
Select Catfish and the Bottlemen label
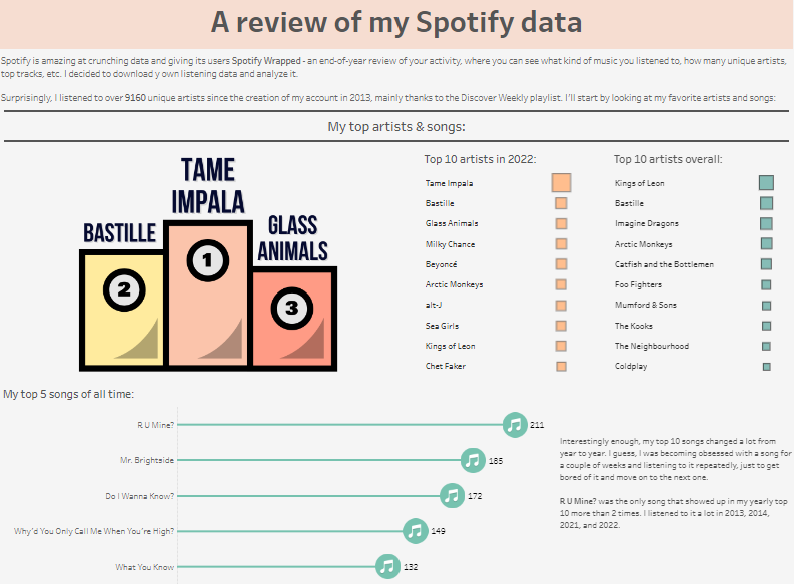[664, 265]
